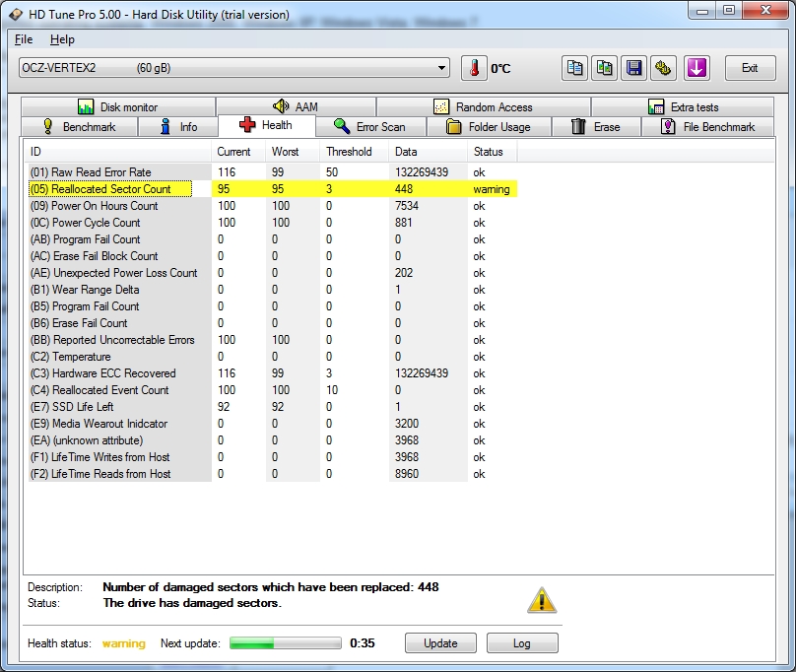Click the data value 8960
Viewport: 796px width, 672px height.
point(407,474)
